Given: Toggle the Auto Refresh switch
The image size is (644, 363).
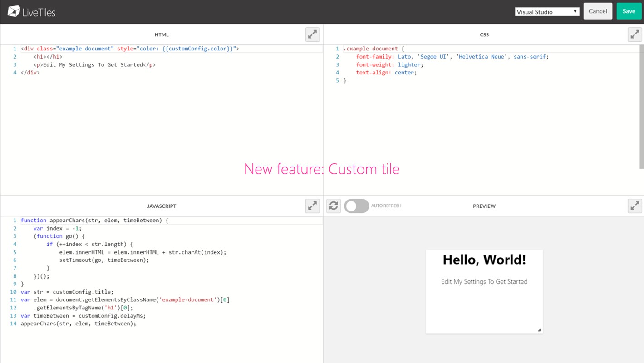Looking at the screenshot, I should (356, 206).
